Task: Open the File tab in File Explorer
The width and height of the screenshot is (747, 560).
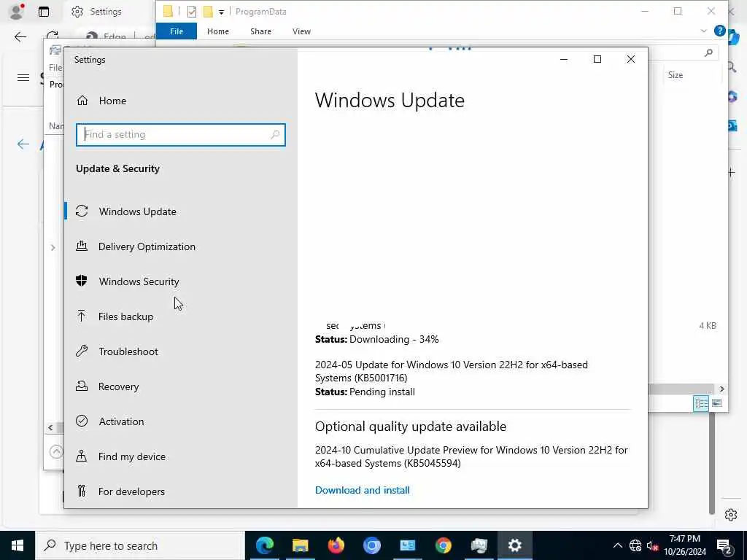Action: (177, 31)
